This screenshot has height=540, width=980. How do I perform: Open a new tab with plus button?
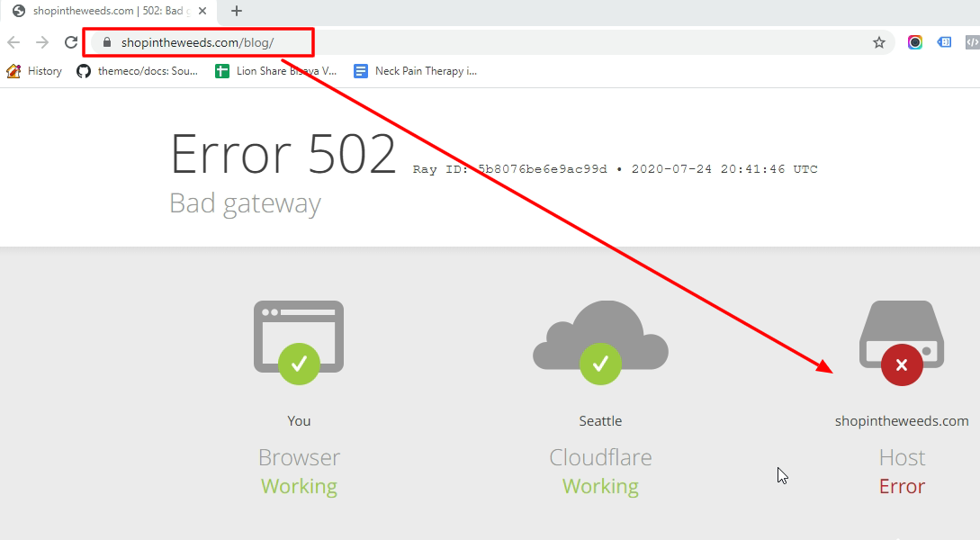pyautogui.click(x=237, y=11)
